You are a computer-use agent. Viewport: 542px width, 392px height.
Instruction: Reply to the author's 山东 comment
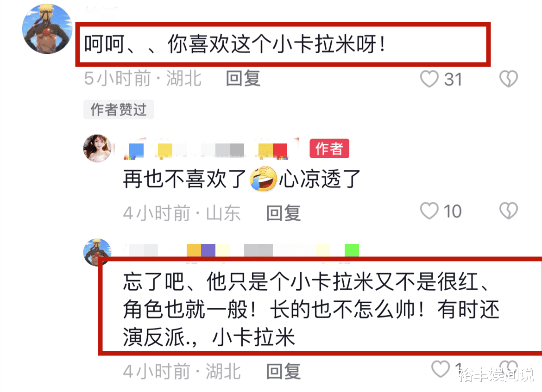[283, 213]
